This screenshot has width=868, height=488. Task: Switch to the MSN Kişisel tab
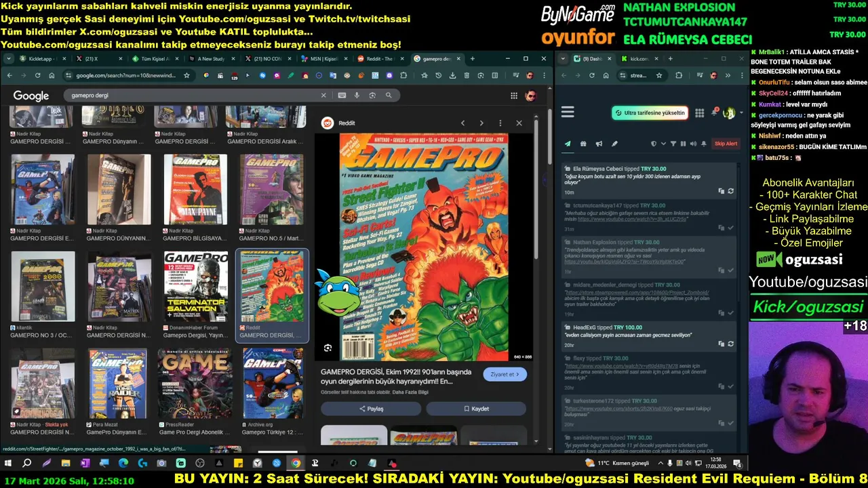[324, 59]
